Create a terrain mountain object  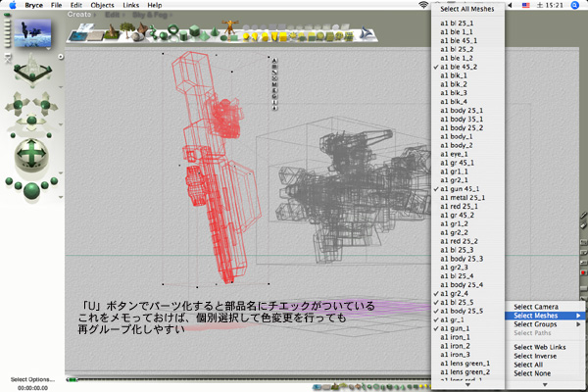[111, 32]
